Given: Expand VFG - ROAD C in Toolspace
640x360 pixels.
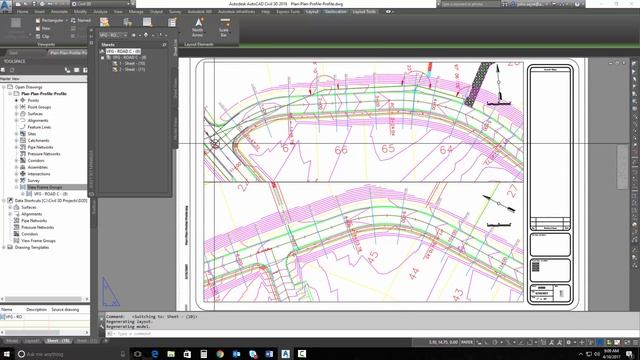Looking at the screenshot, I should click(23, 194).
